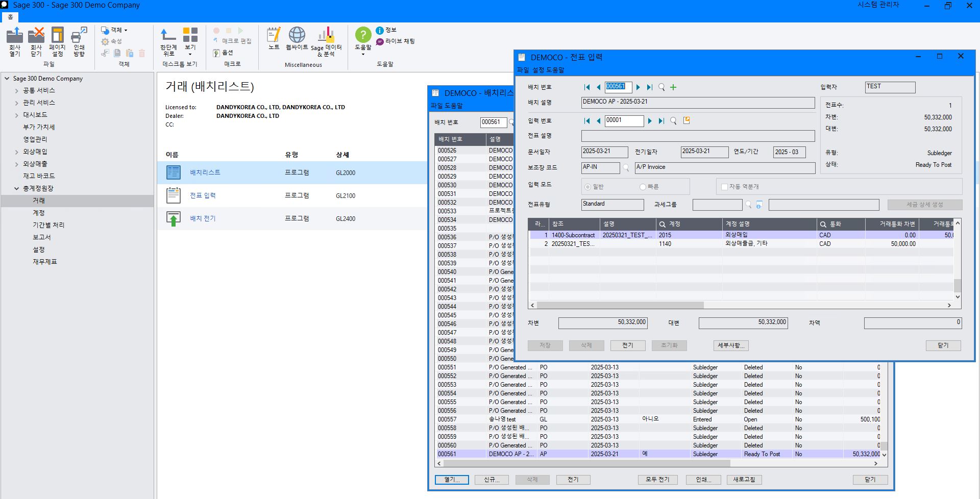Expand the 공통 서비스 tree node
The width and height of the screenshot is (980, 499).
(16, 91)
